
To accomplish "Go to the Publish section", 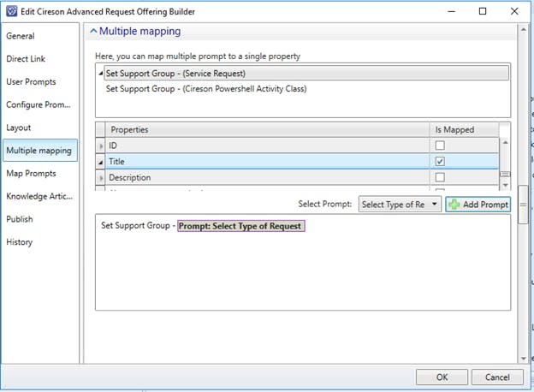I will click(20, 219).
